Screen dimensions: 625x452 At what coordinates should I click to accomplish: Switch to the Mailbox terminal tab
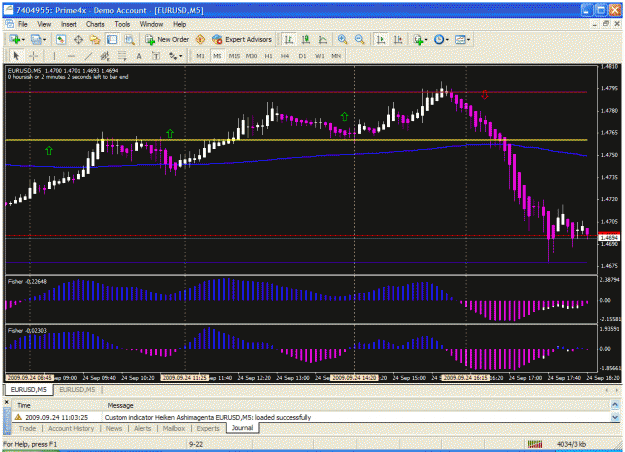click(x=174, y=428)
